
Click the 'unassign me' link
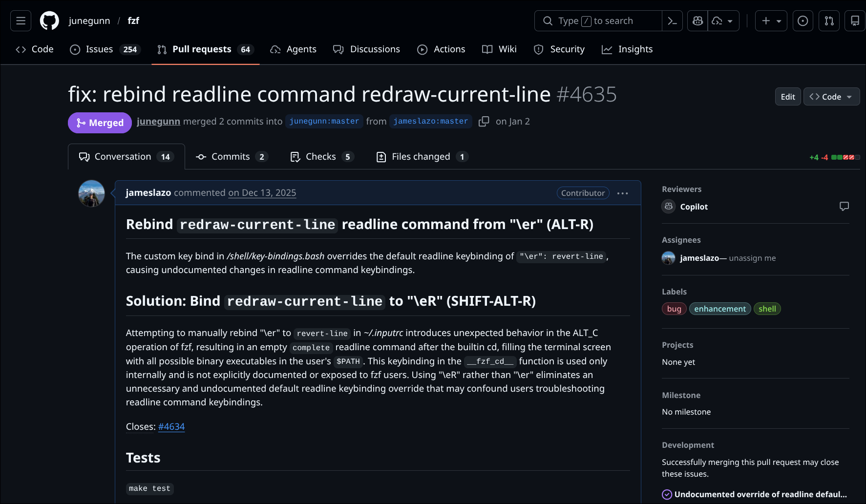point(752,258)
